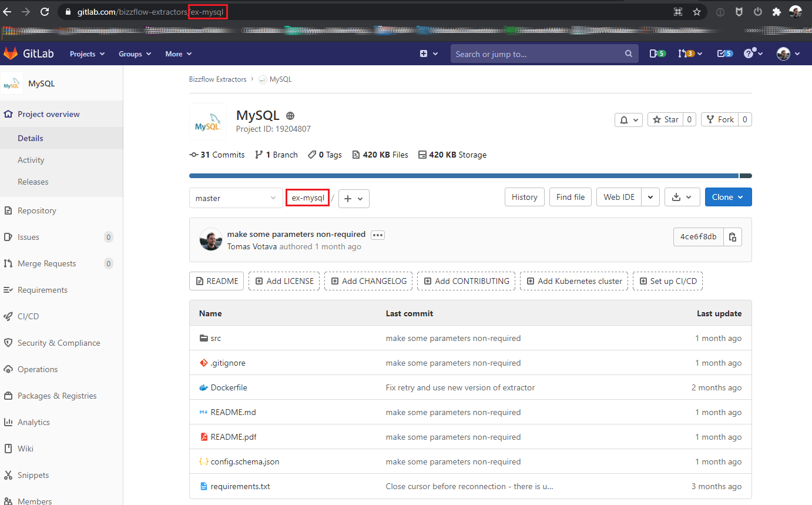The image size is (812, 505).
Task: Click the config.schema.json braces icon
Action: [x=204, y=461]
